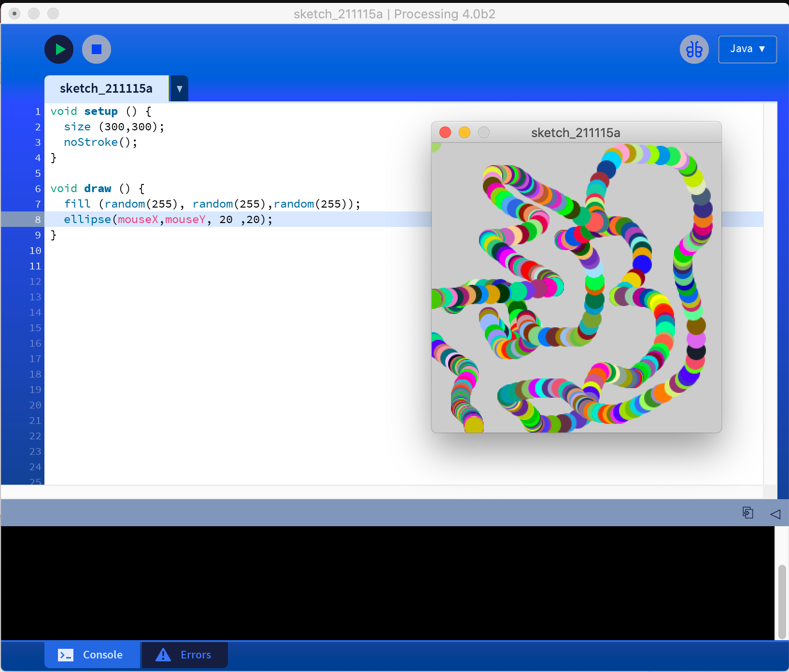Switch to the Errors tab

[x=184, y=655]
